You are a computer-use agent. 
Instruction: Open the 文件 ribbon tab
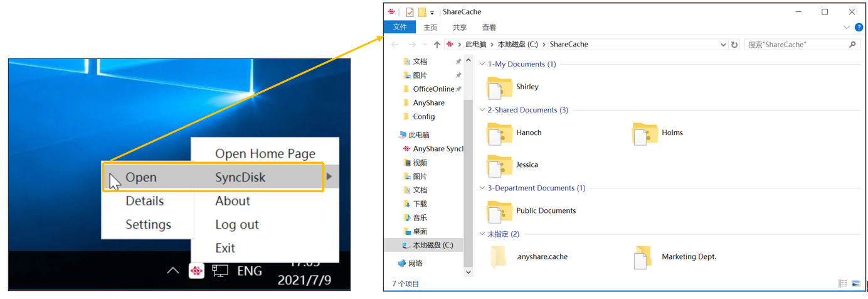coord(400,27)
